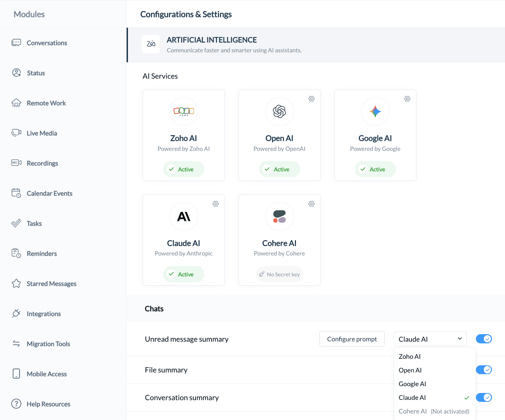505x420 pixels.
Task: Choose Google AI from dropdown list
Action: tap(435, 384)
